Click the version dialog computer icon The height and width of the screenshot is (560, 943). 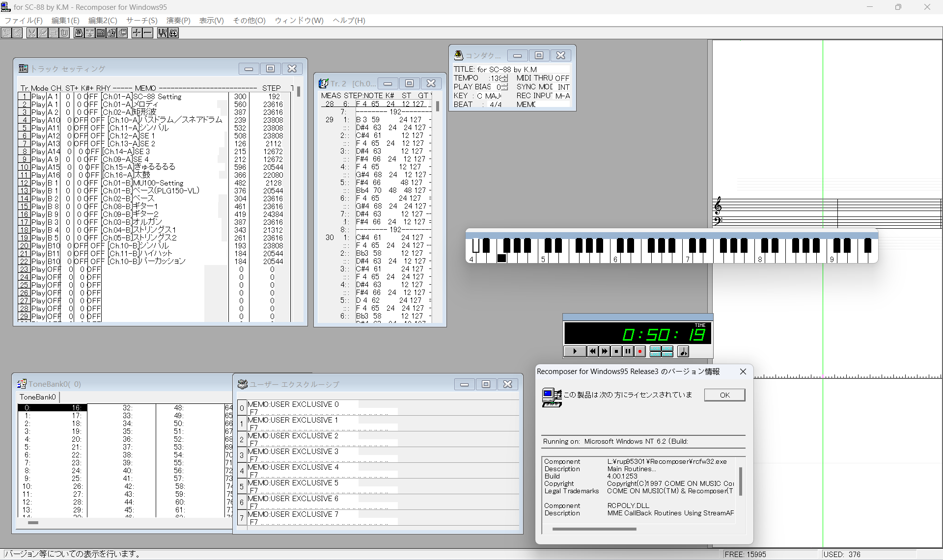tap(552, 397)
